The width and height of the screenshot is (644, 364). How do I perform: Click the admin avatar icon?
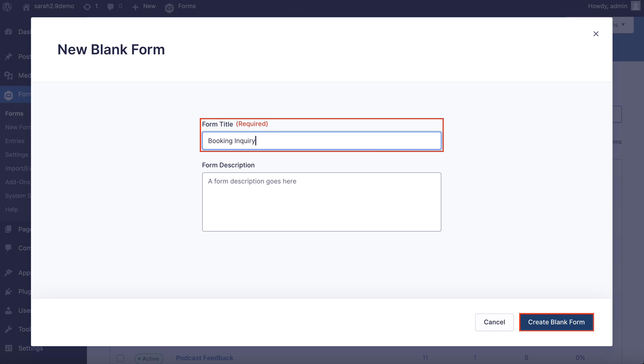636,6
